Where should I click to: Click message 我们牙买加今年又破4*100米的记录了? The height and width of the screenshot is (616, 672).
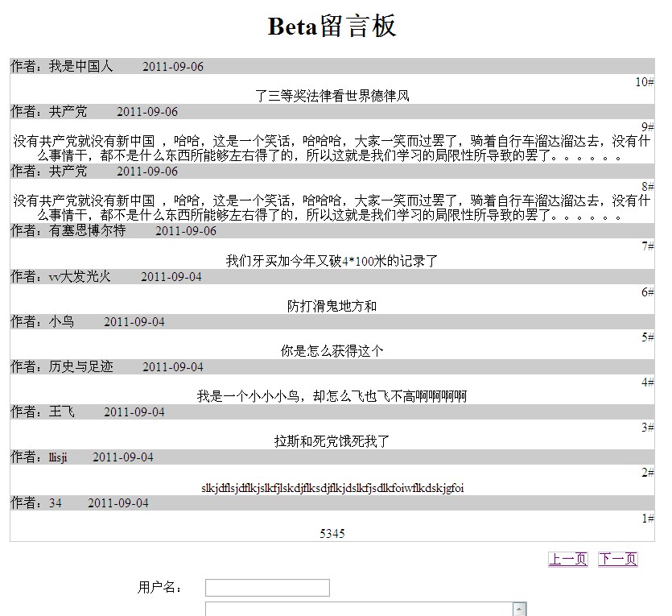[x=332, y=261]
